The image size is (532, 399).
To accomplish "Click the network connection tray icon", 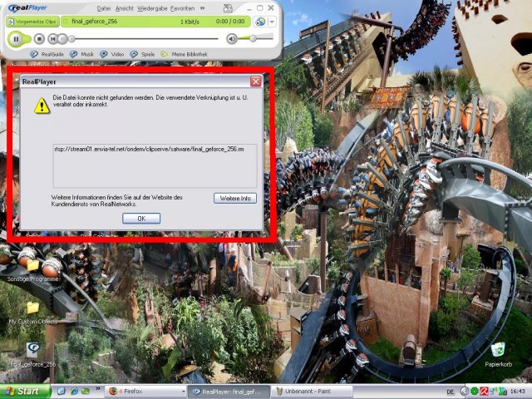I will tap(493, 392).
